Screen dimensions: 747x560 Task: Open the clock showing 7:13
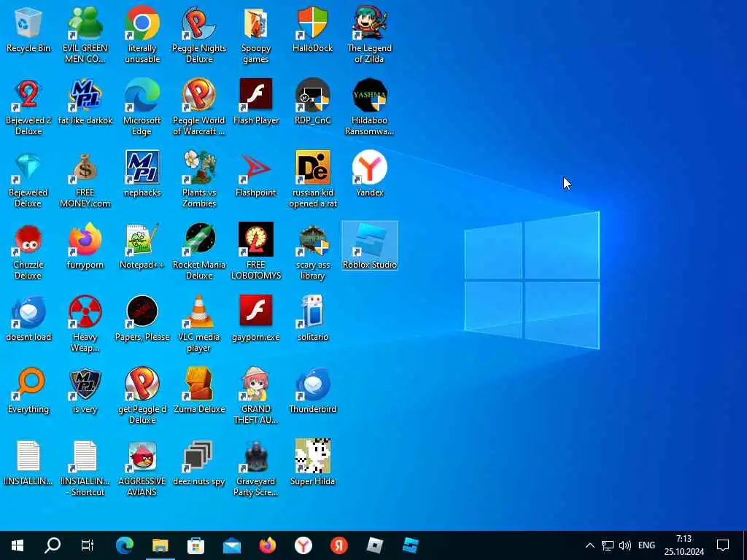coord(684,545)
